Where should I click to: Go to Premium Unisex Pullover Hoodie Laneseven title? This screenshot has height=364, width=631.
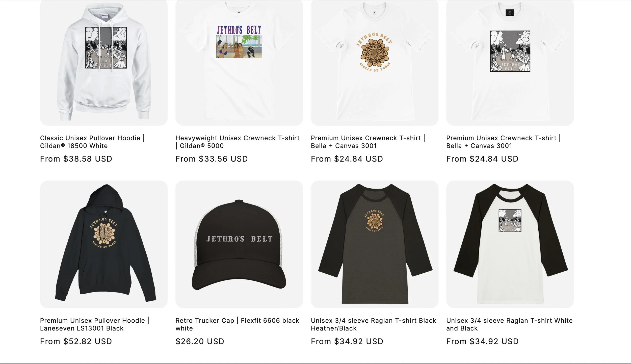tap(95, 324)
